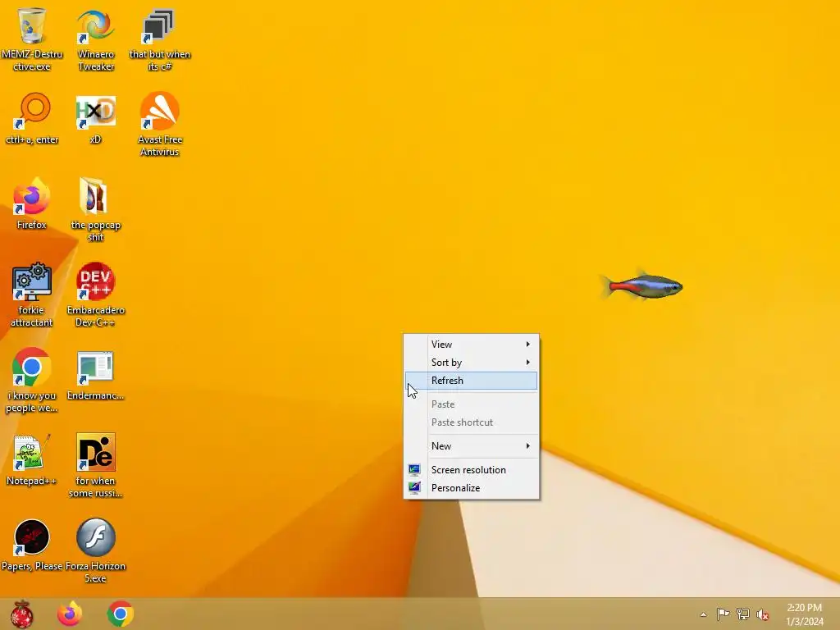Open Firefox from the taskbar
The width and height of the screenshot is (840, 630).
coord(70,614)
